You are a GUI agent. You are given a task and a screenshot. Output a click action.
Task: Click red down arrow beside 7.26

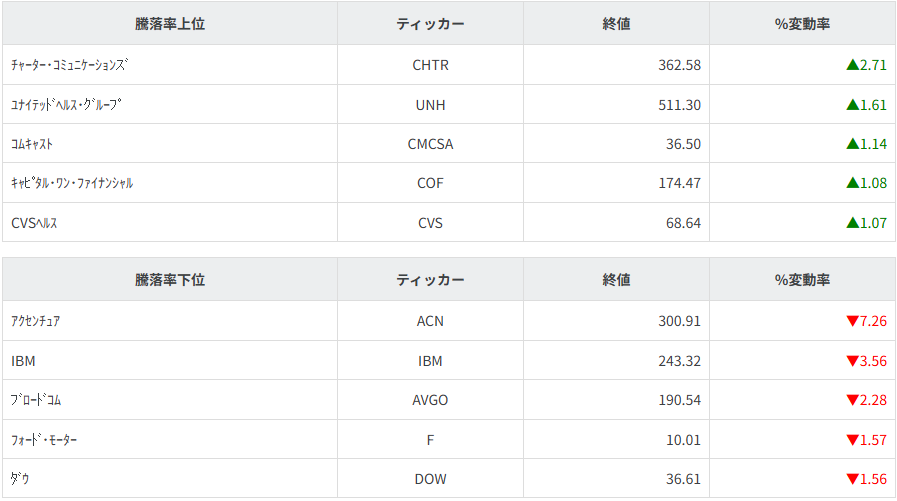[x=852, y=321]
